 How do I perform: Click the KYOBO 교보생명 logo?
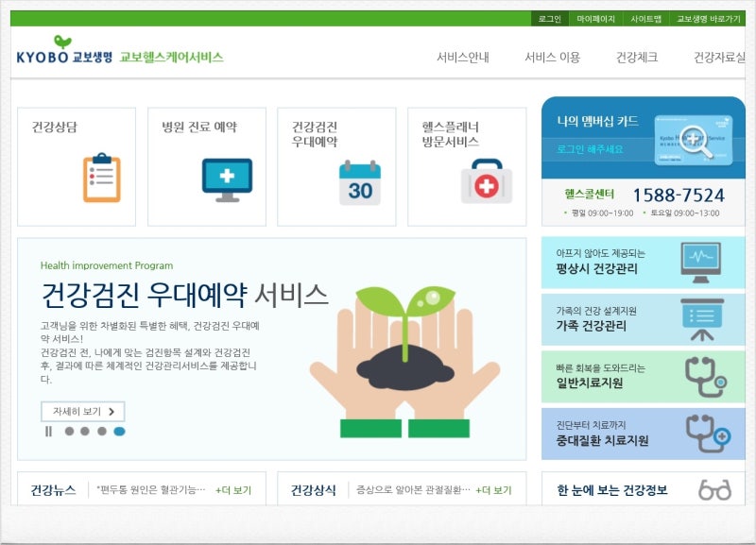(64, 50)
